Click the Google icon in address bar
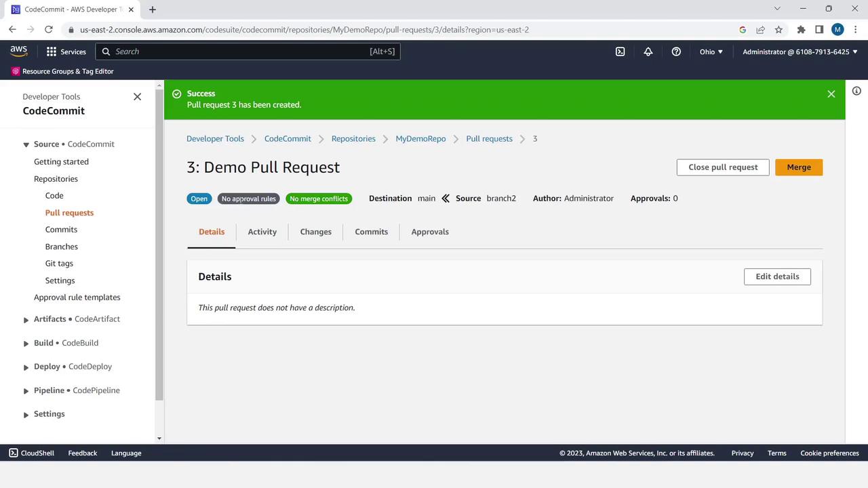This screenshot has width=868, height=488. [x=743, y=30]
